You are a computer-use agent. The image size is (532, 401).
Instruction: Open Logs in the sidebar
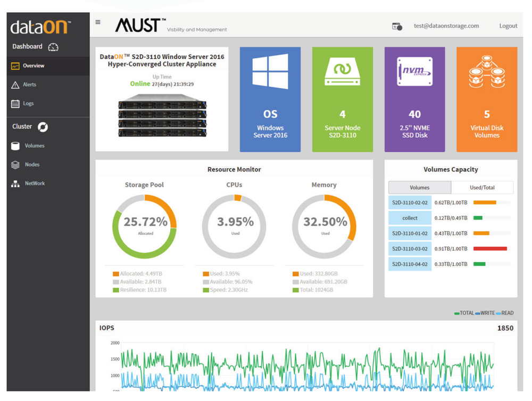48,104
